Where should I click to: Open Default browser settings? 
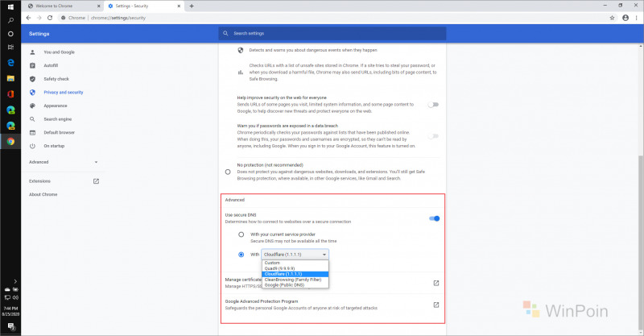click(x=59, y=132)
